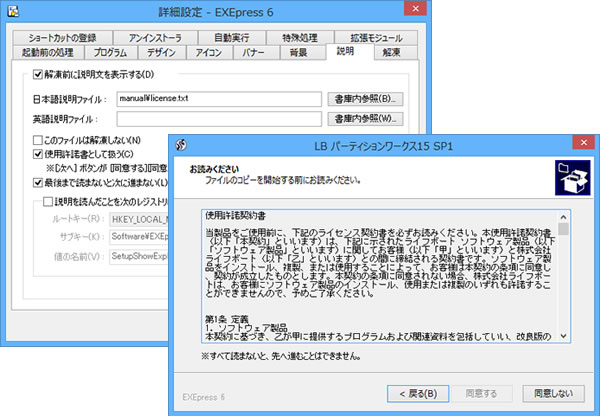Click the お読みください header text
The height and width of the screenshot is (416, 600).
pos(214,169)
